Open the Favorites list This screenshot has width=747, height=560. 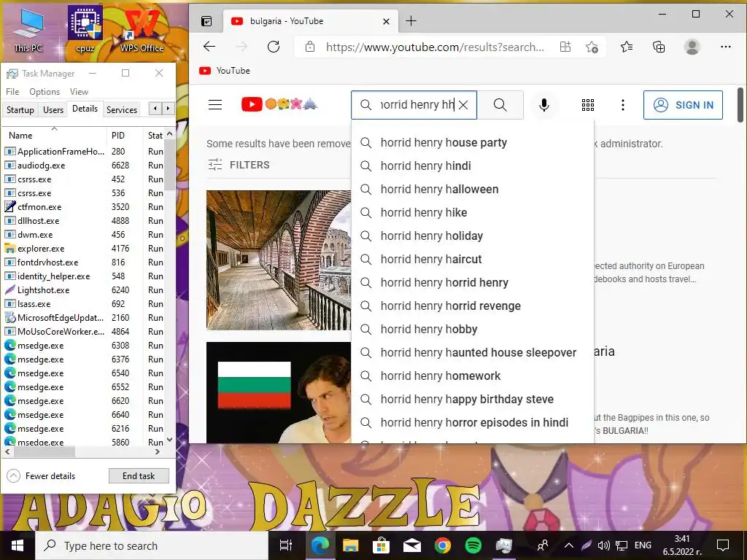tap(627, 47)
